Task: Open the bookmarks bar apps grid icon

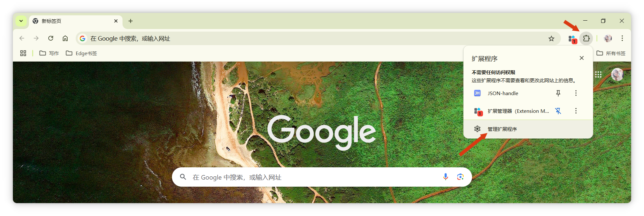Action: coord(23,53)
